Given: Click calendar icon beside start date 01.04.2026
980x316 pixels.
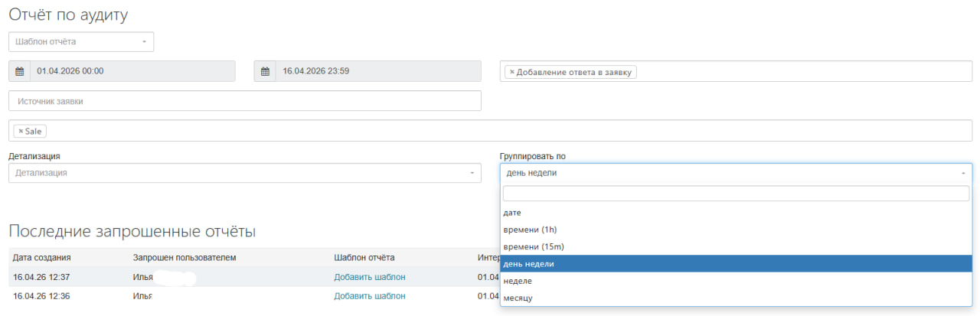Looking at the screenshot, I should [20, 71].
